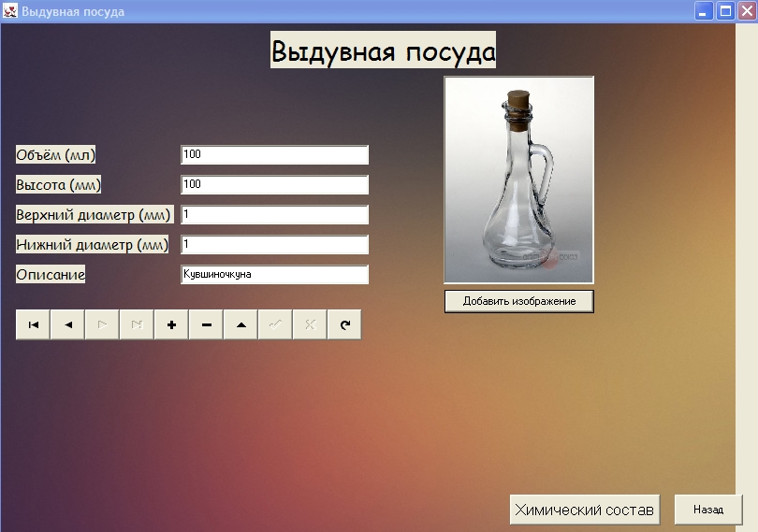
Task: Click the glass bottle image
Action: [x=519, y=180]
